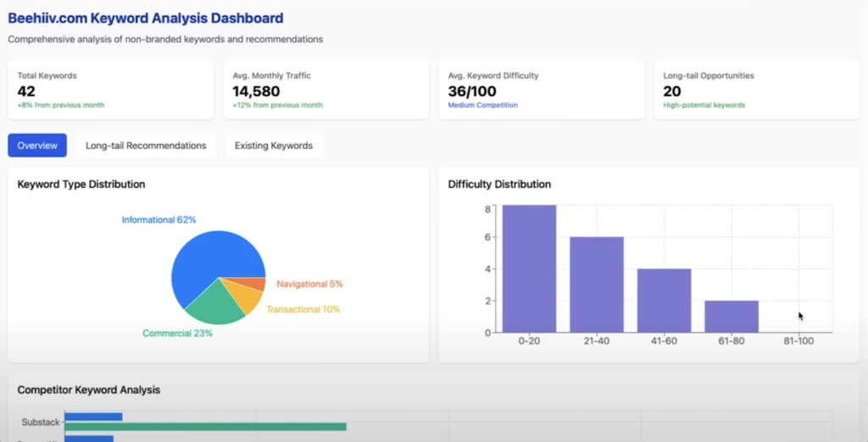Click the comprehensive analysis subtitle text

coord(165,40)
